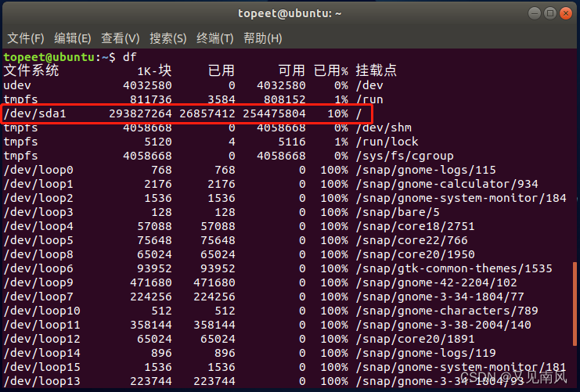580x392 pixels.
Task: Click the 811736 size value
Action: (x=151, y=99)
